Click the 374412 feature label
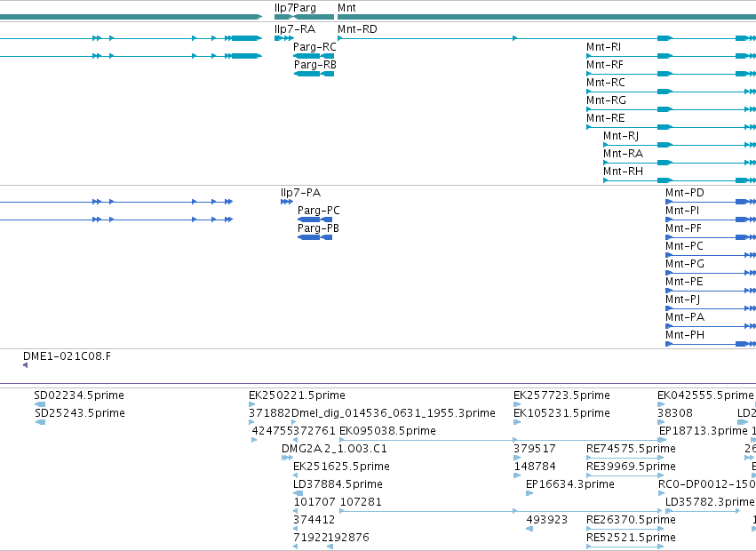The width and height of the screenshot is (756, 551). [314, 521]
